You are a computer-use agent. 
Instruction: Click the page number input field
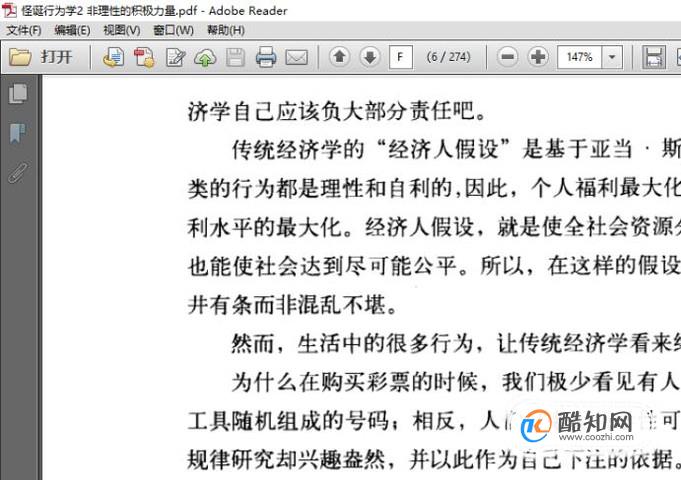pyautogui.click(x=401, y=57)
